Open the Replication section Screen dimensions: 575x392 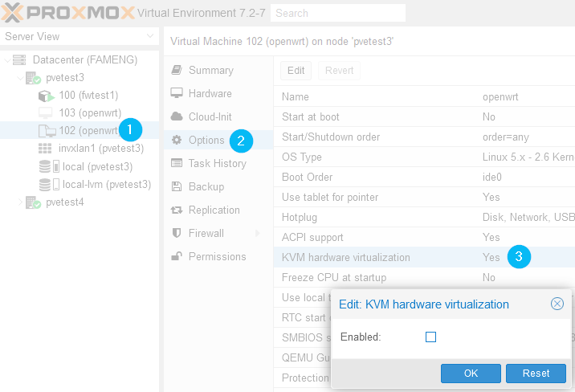coord(218,210)
